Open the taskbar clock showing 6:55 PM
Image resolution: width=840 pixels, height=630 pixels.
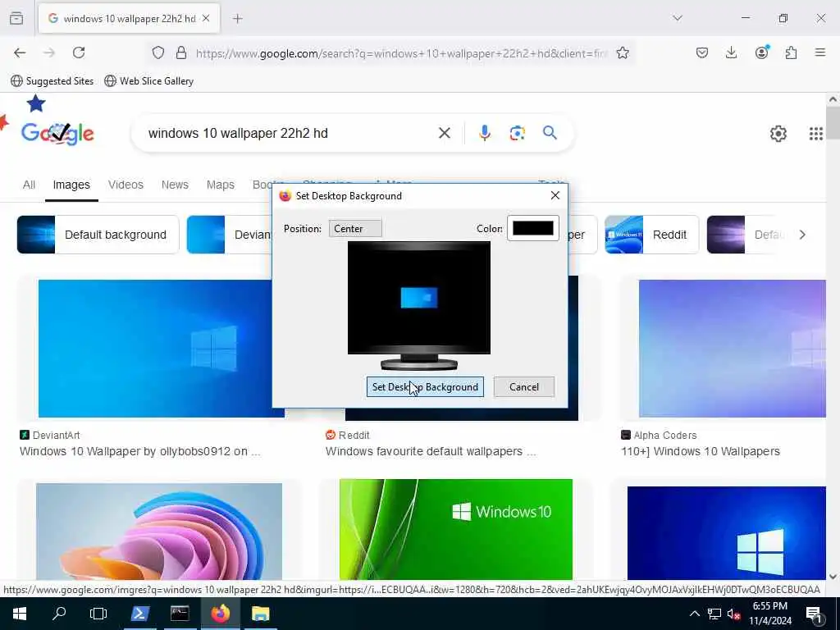pyautogui.click(x=769, y=614)
